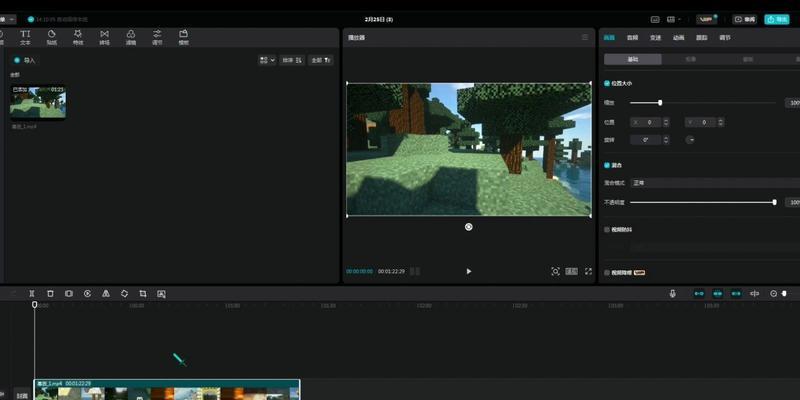
Task: Open the layout dropdown in title bar
Action: pyautogui.click(x=673, y=19)
